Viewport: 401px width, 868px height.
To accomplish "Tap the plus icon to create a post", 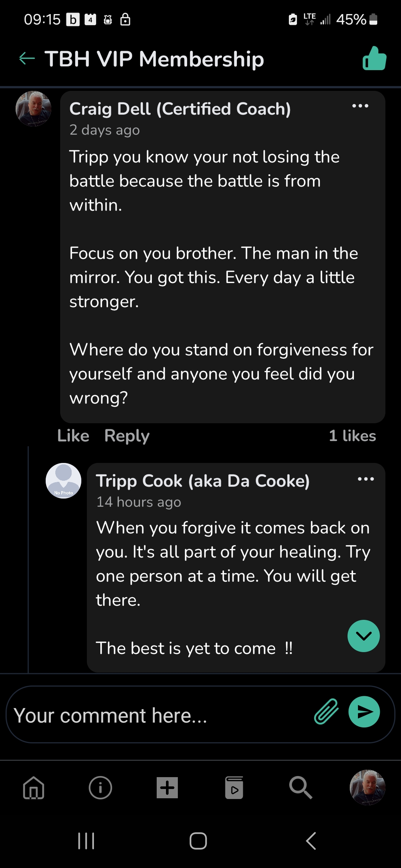I will coord(167,788).
